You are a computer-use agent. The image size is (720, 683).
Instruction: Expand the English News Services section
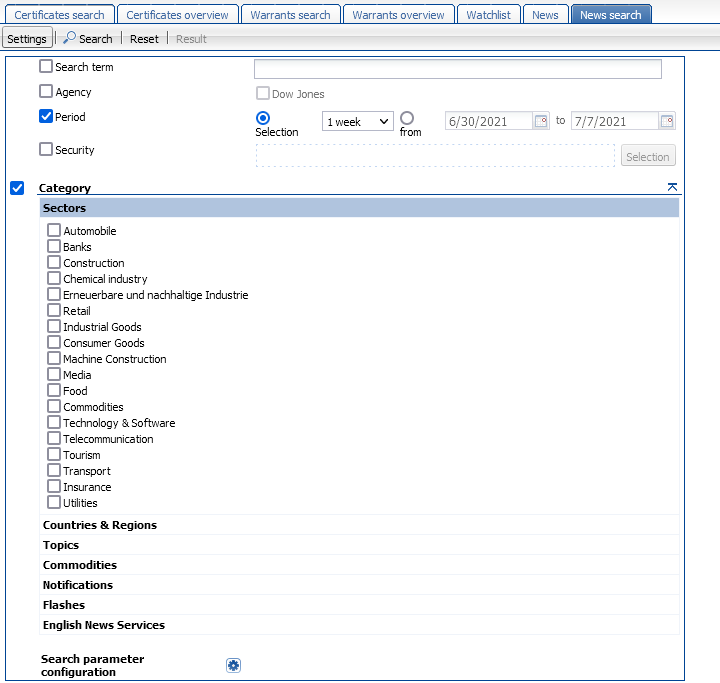103,625
